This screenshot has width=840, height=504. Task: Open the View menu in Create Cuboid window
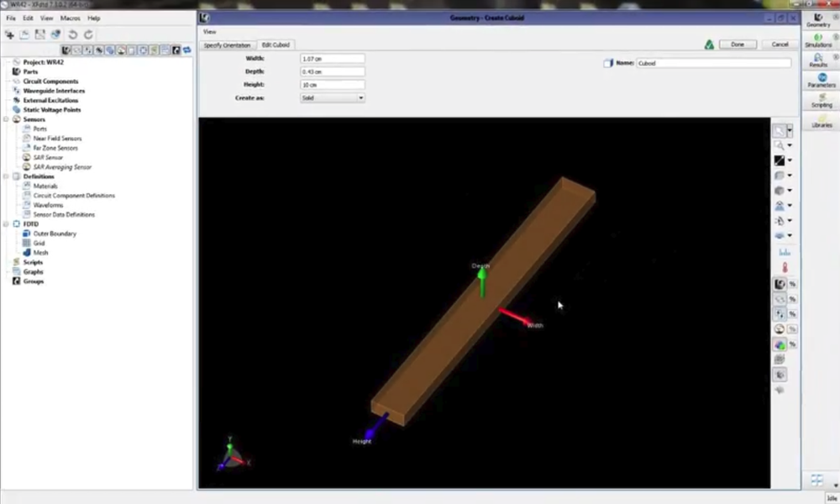tap(209, 32)
